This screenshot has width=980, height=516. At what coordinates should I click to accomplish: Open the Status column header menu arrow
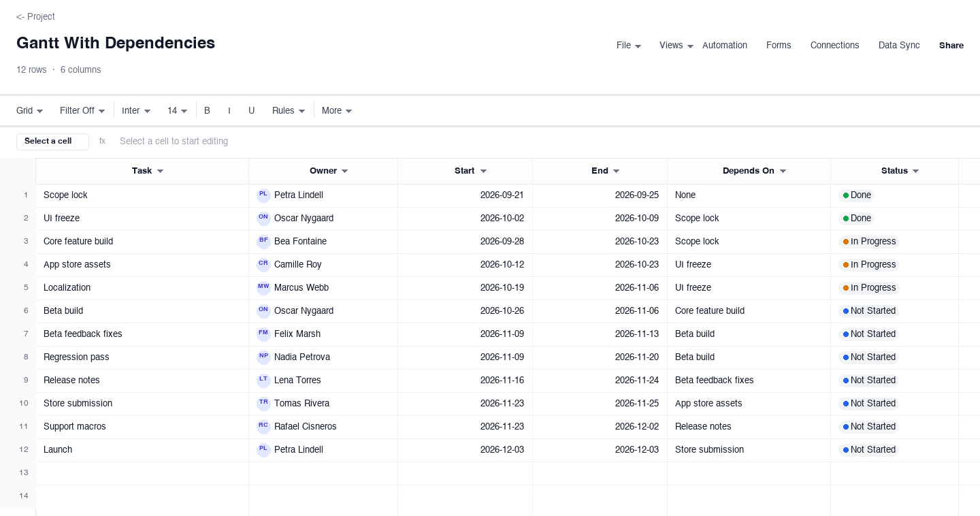pyautogui.click(x=916, y=172)
